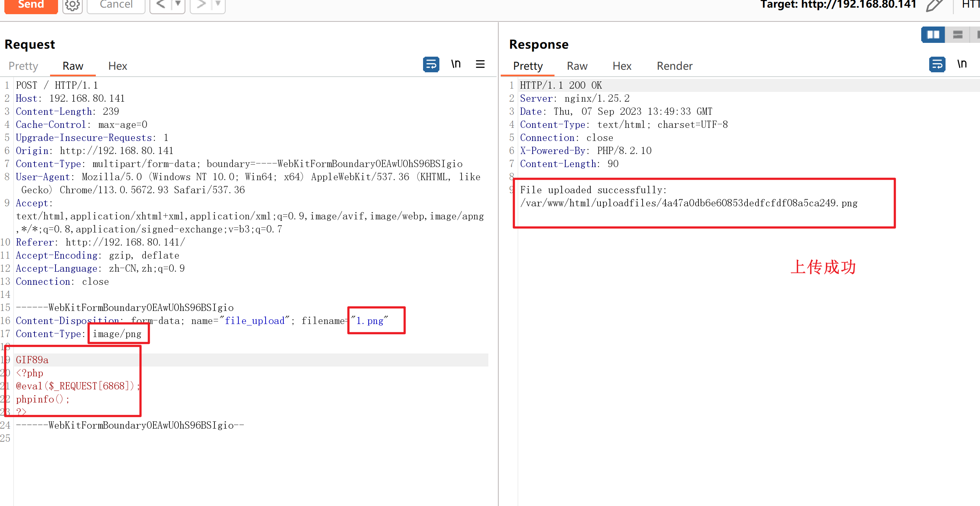Screen dimensions: 980x506
Task: Switch Request view to Hex tab
Action: tap(117, 66)
